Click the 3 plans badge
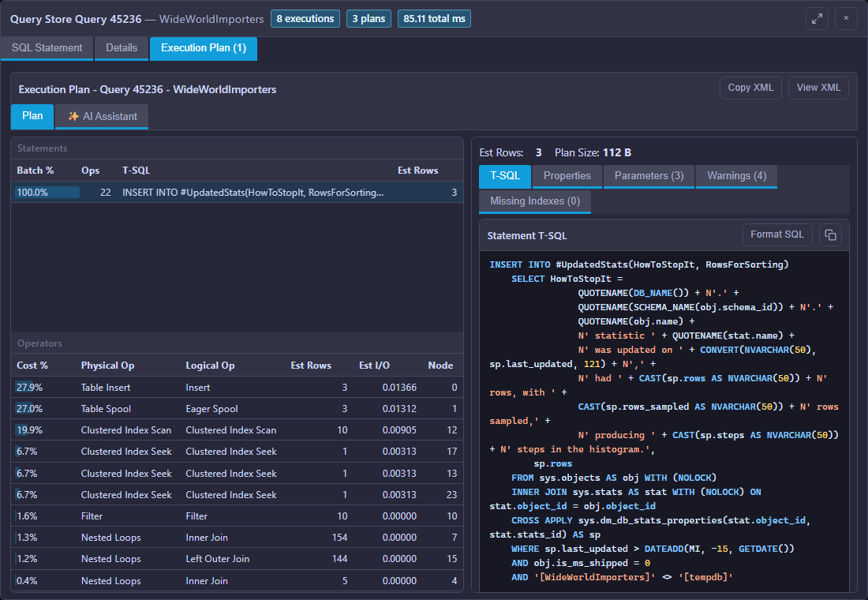 tap(369, 19)
